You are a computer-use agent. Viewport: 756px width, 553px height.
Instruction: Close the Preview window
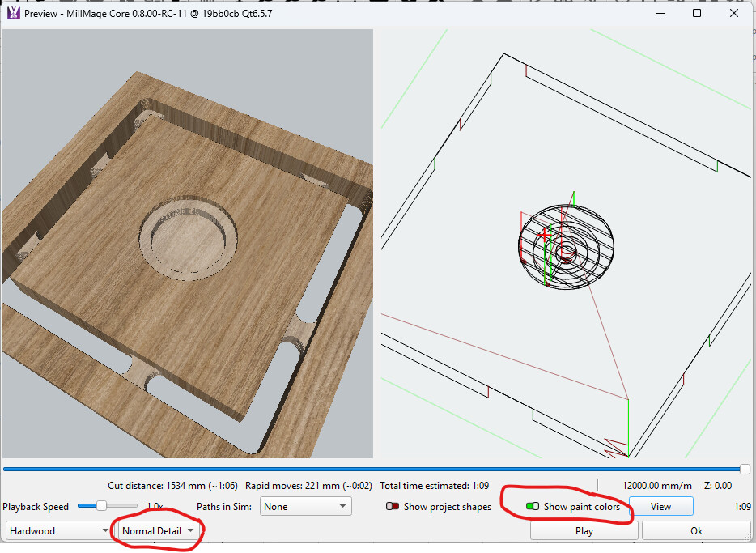(734, 13)
